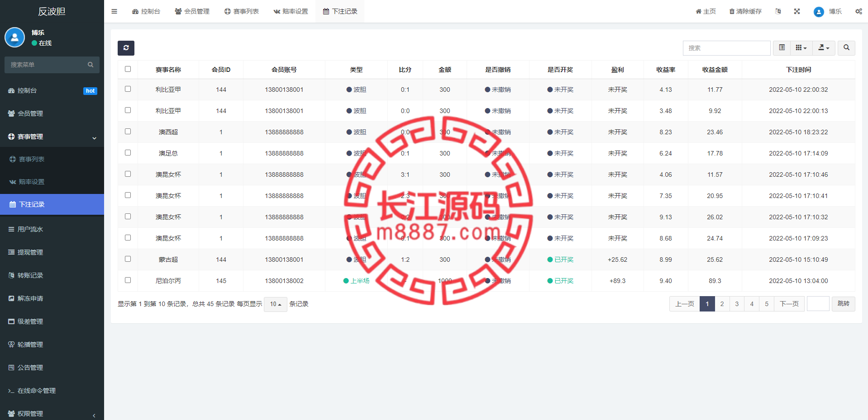868x420 pixels.
Task: Click the 下注时间 column header
Action: tap(798, 70)
